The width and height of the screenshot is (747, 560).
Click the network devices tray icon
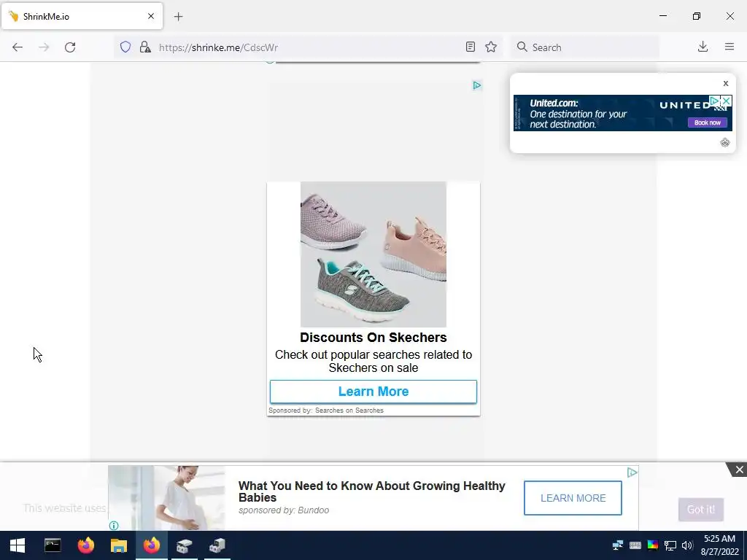618,545
